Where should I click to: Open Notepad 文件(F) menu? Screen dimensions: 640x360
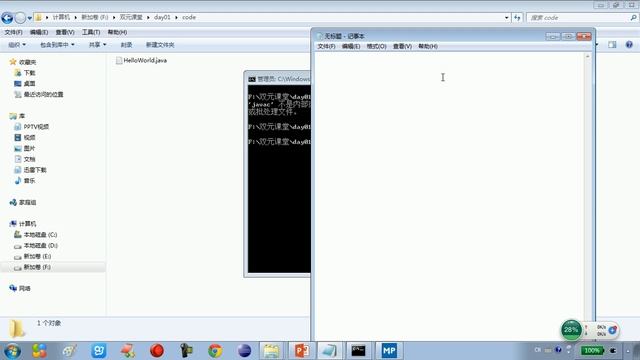tap(326, 47)
